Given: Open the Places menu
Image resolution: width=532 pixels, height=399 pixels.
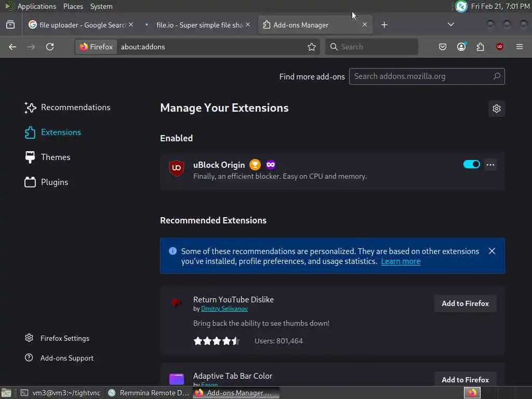Looking at the screenshot, I should click(73, 6).
